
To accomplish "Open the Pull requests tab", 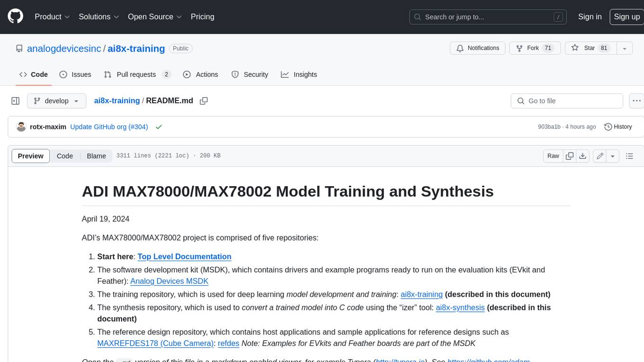I will coord(137,74).
